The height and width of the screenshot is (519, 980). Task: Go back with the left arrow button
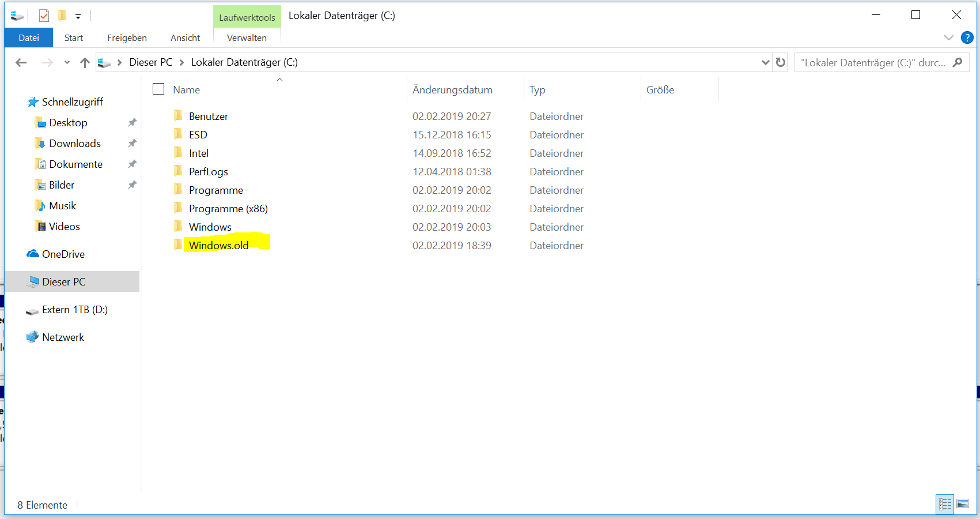coord(21,62)
